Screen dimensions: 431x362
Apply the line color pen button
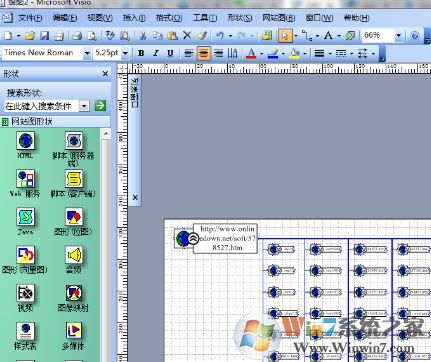(x=273, y=53)
